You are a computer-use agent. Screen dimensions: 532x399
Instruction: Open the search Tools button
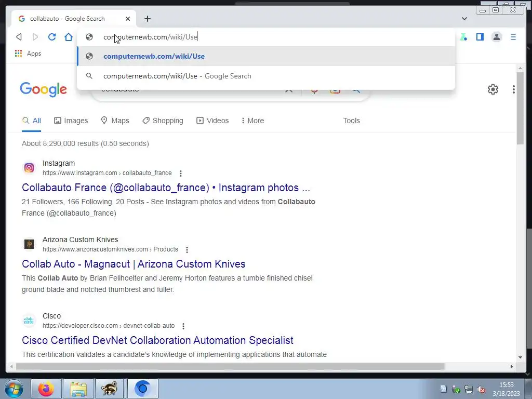(351, 121)
